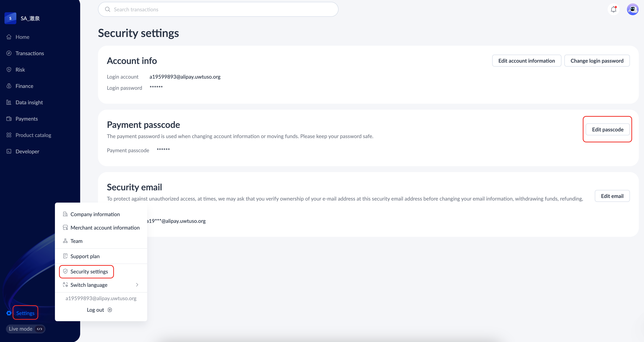Viewport: 644px width, 342px height.
Task: Click the Risk shield icon
Action: tap(9, 70)
